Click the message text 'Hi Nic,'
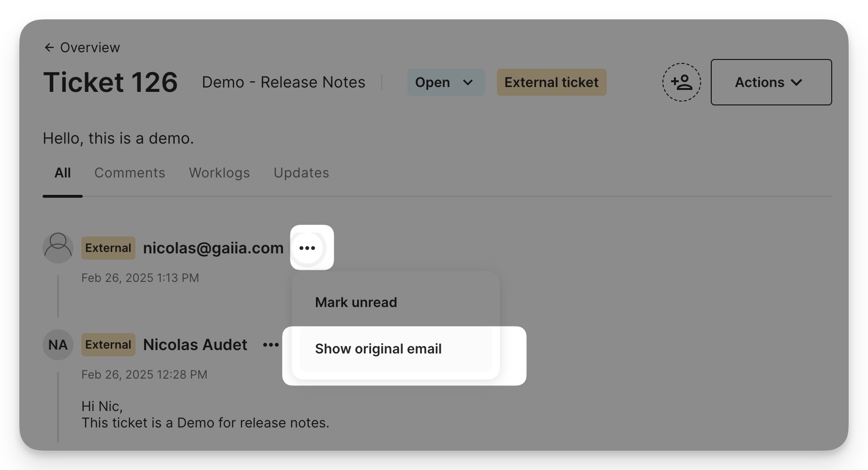The width and height of the screenshot is (868, 470). click(102, 406)
